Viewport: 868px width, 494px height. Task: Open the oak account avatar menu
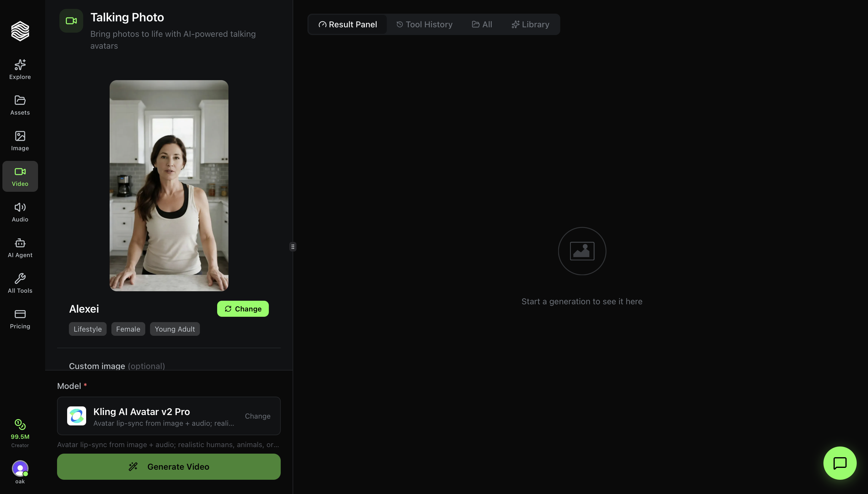(x=19, y=470)
